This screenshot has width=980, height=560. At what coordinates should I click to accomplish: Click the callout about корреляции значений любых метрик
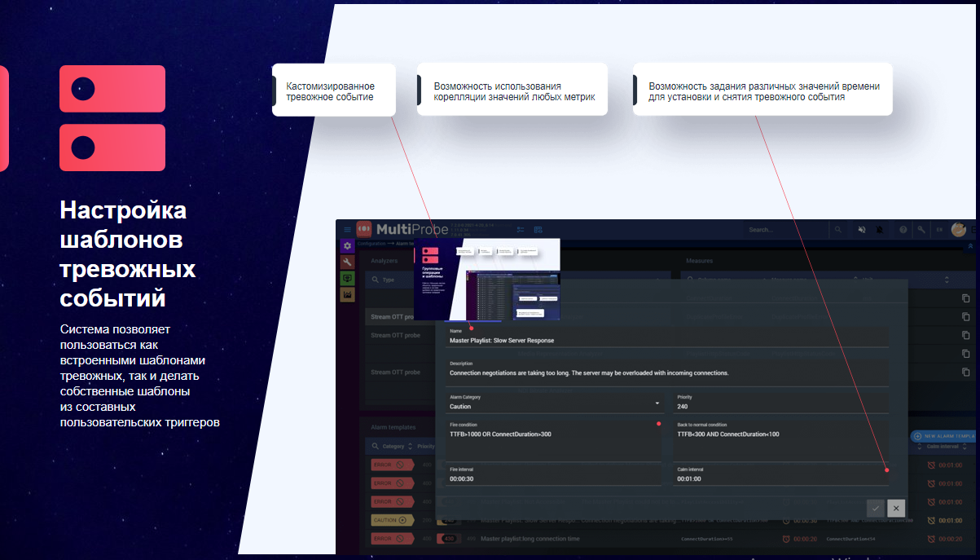pyautogui.click(x=512, y=90)
